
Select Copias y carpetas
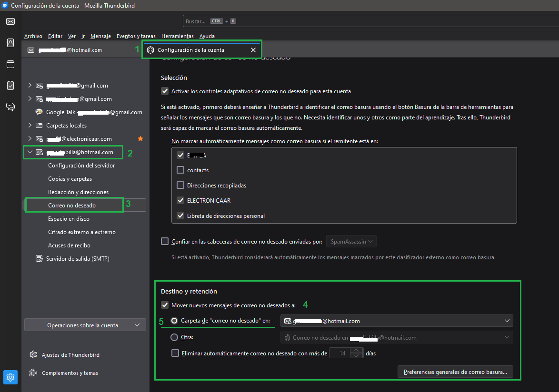pos(70,179)
